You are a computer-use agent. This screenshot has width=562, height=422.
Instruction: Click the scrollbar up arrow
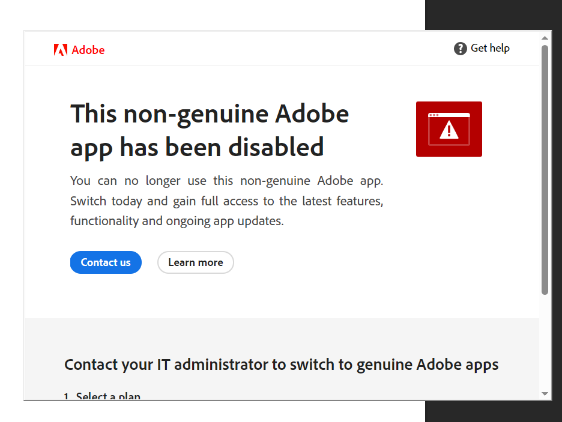545,38
